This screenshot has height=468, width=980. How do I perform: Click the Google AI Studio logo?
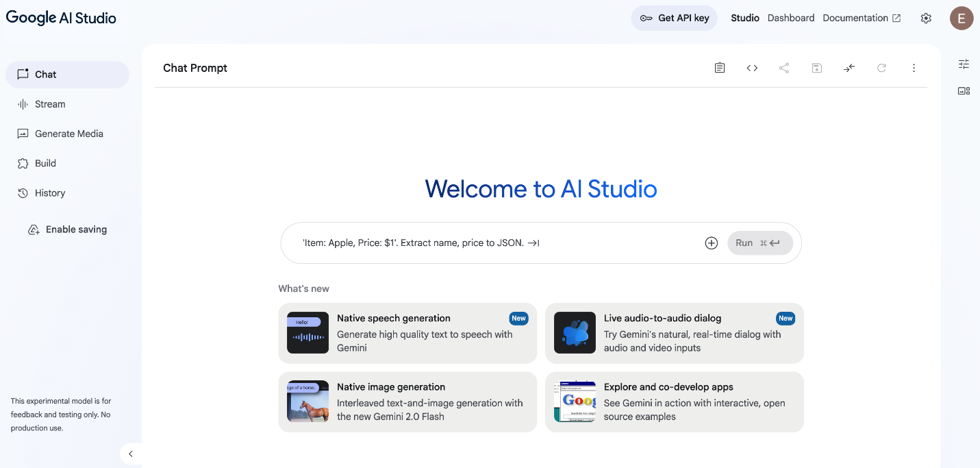[61, 19]
